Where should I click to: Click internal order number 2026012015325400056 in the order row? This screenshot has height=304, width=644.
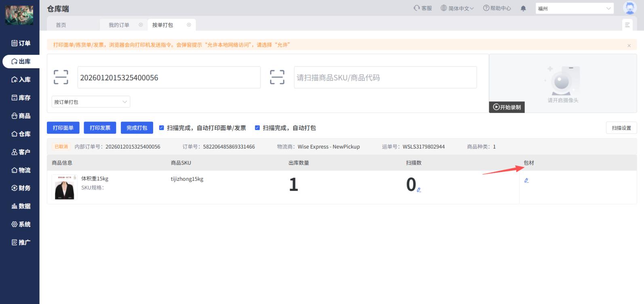pyautogui.click(x=133, y=147)
